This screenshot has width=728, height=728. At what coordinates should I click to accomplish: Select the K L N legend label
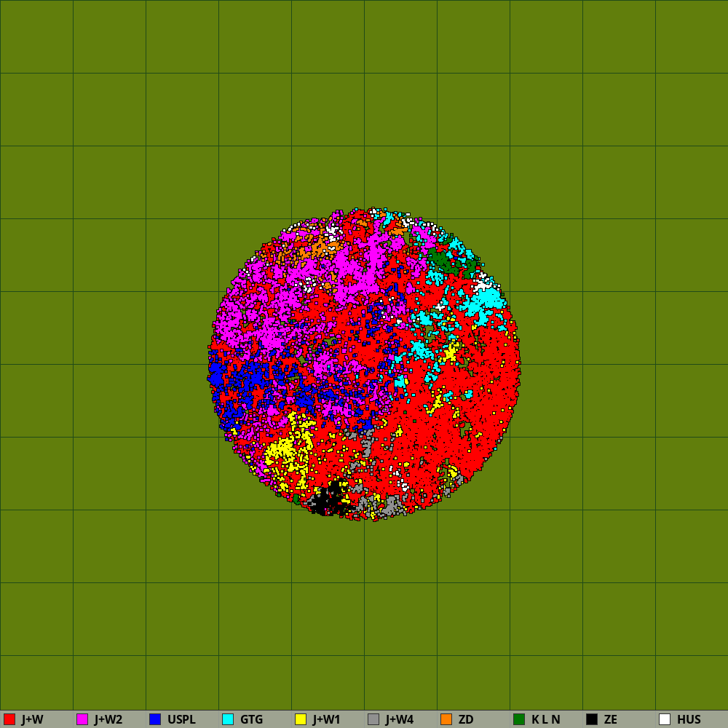coord(545,719)
